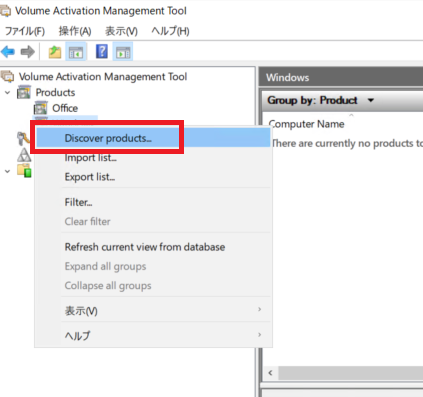Open Help with the blue question mark icon

[x=102, y=52]
